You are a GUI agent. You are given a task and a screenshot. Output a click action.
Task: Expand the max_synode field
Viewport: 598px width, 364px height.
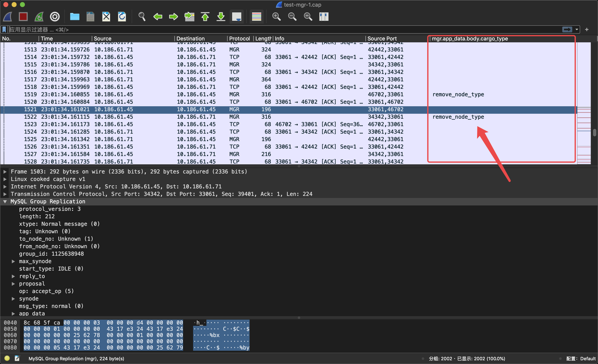click(13, 261)
